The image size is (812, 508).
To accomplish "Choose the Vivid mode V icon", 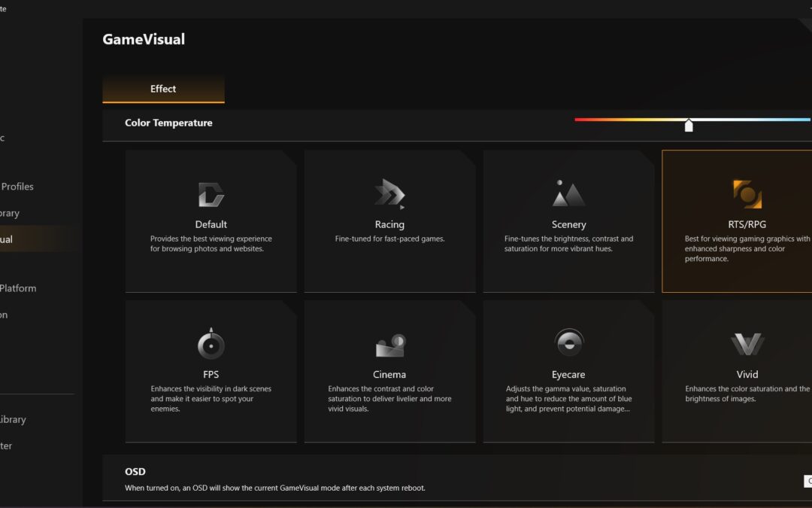I will (x=747, y=345).
